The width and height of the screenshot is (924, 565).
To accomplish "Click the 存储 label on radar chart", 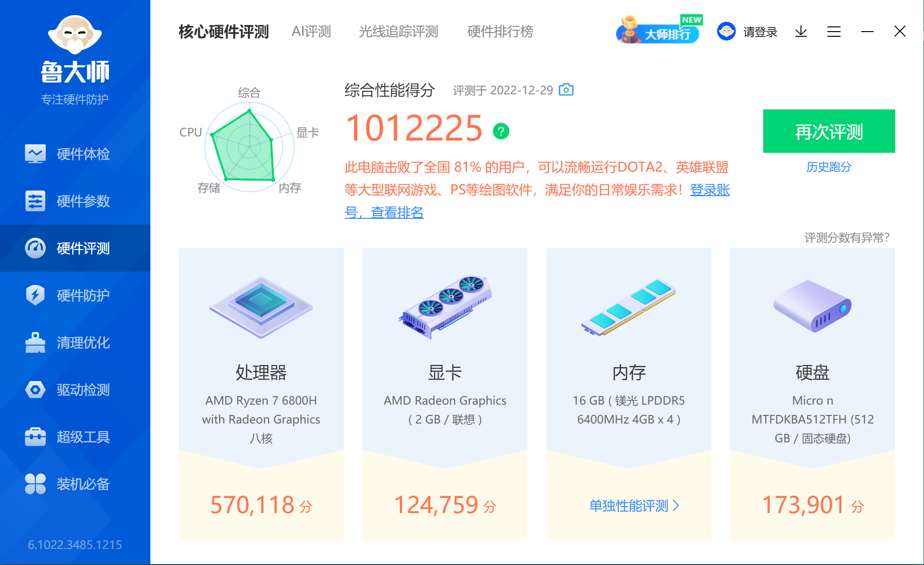I will point(209,188).
